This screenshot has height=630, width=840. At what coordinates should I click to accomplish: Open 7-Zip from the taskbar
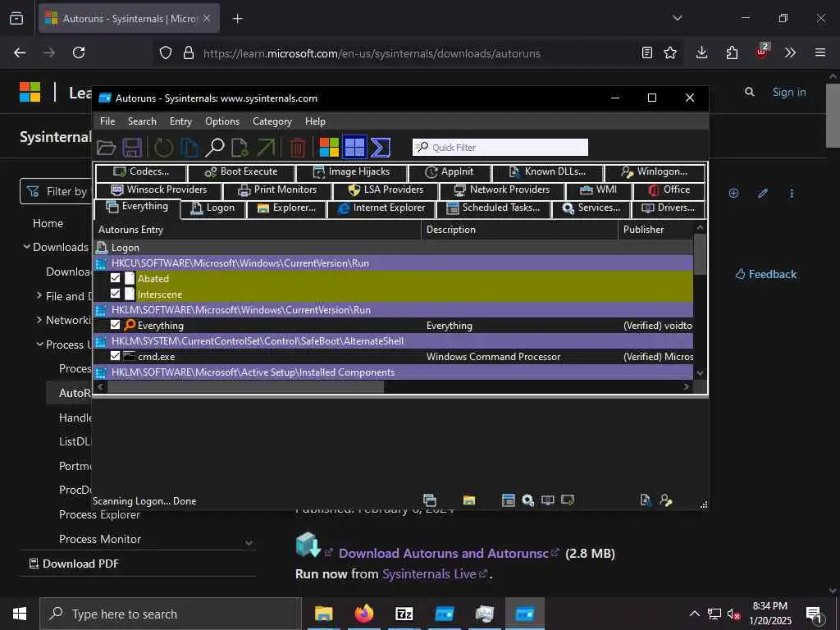(404, 614)
